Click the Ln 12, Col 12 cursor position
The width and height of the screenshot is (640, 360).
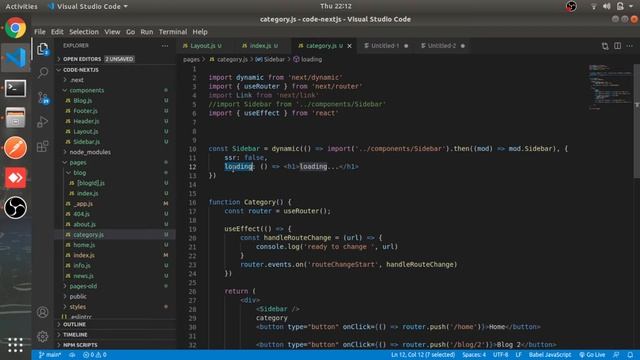423,355
